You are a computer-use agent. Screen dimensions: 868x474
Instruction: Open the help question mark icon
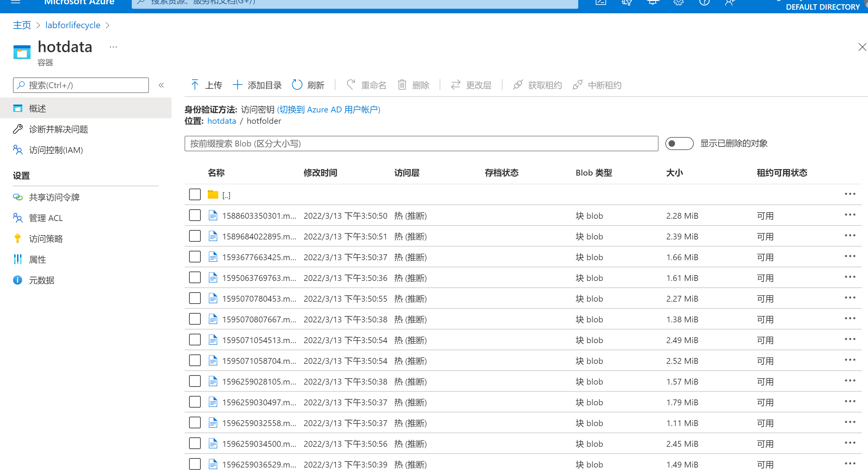click(x=704, y=2)
